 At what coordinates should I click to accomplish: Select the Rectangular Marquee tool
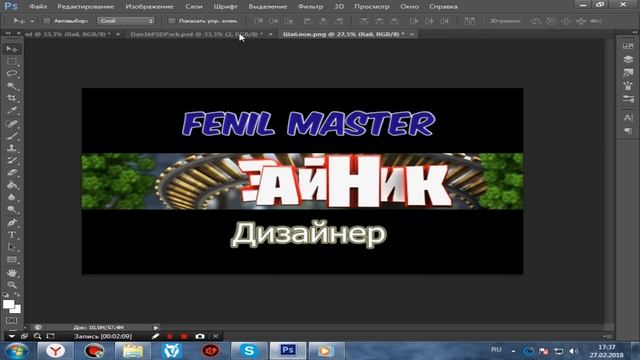point(12,62)
